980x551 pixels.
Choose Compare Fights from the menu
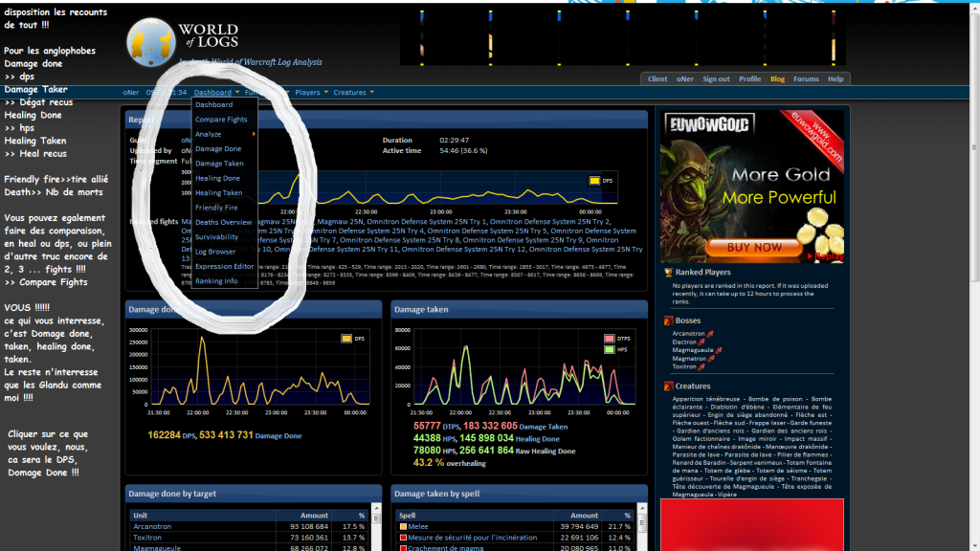221,120
